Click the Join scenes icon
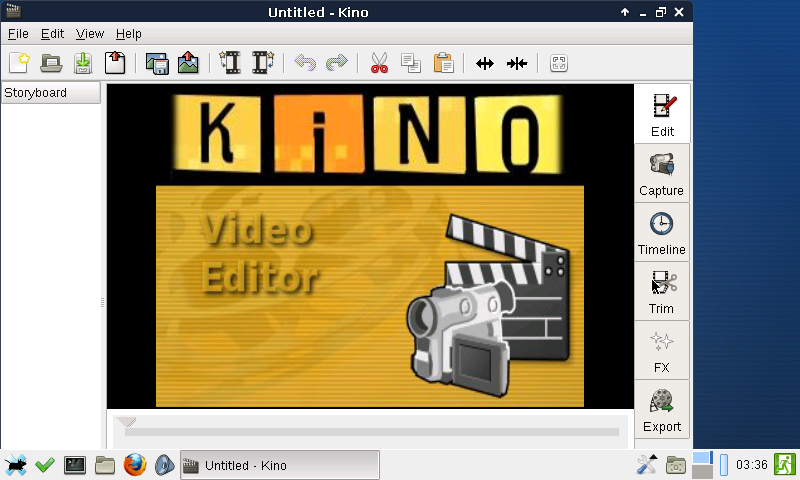 point(517,63)
